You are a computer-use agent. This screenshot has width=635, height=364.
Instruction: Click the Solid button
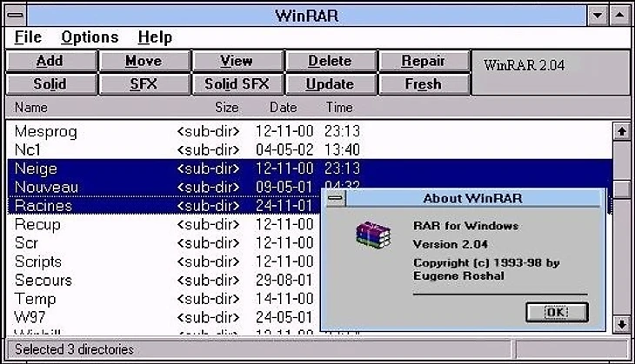click(51, 84)
